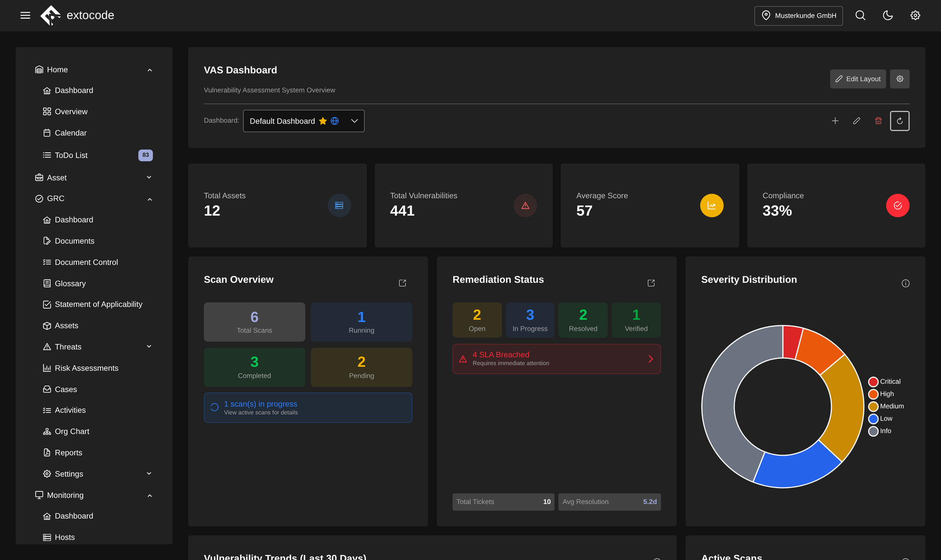This screenshot has height=560, width=941.
Task: Expand the Asset sidebar section
Action: [93, 177]
